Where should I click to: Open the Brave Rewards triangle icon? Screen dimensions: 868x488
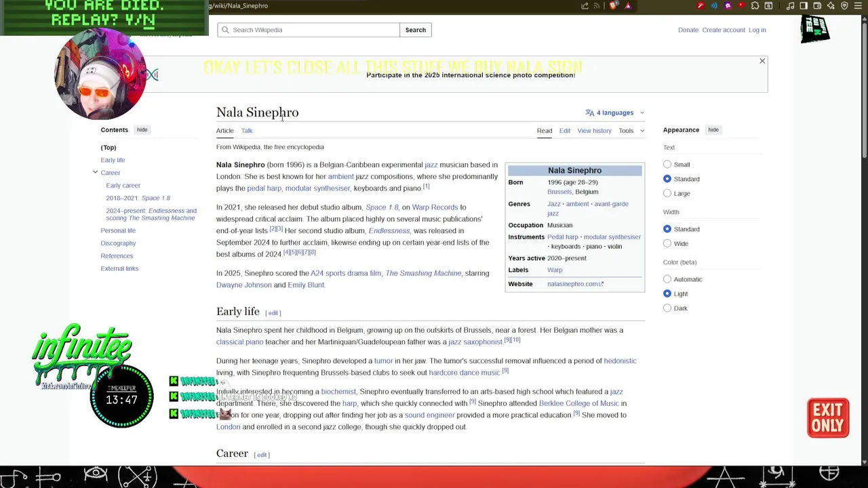628,5
